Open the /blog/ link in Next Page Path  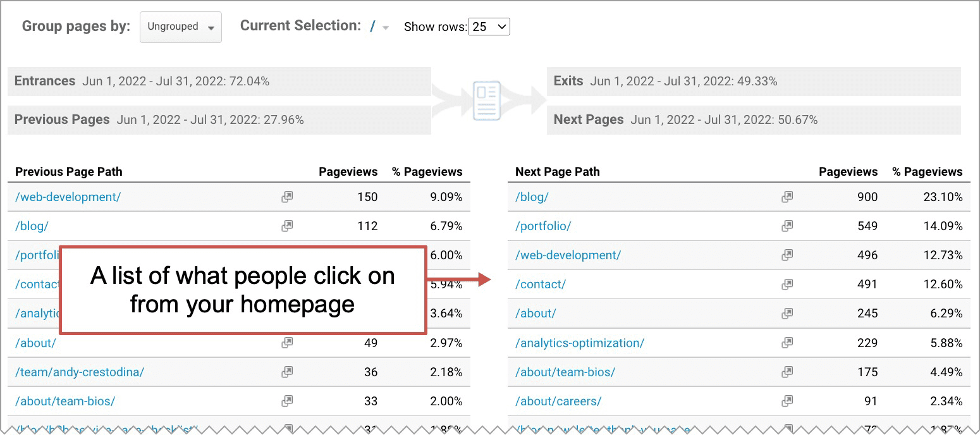(532, 197)
